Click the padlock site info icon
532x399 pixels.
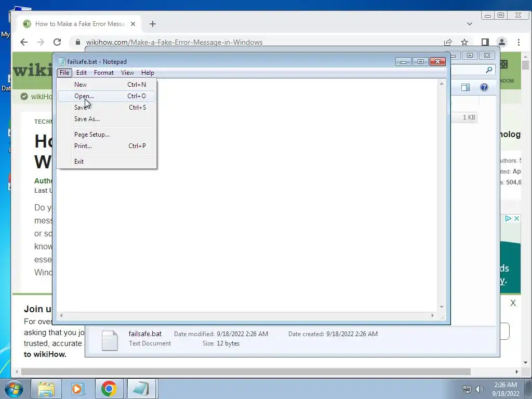[x=78, y=42]
